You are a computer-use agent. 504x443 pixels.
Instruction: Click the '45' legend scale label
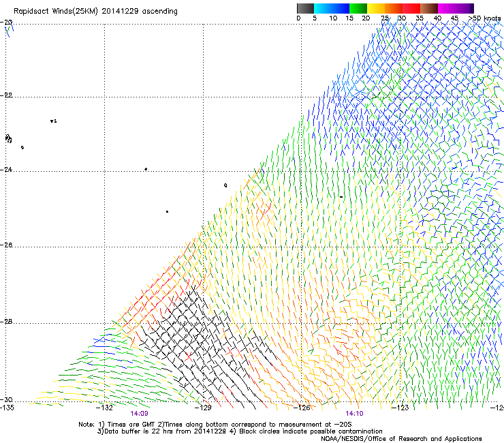(x=454, y=18)
